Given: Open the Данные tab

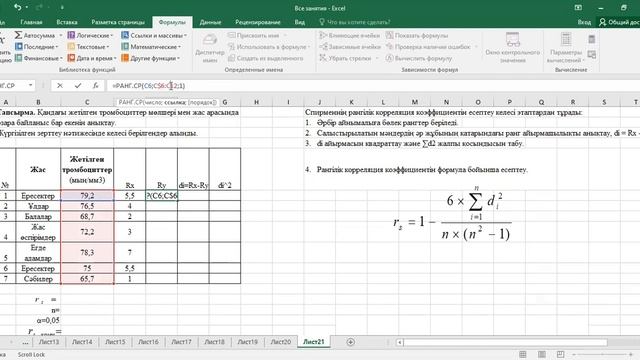Looking at the screenshot, I should point(210,22).
